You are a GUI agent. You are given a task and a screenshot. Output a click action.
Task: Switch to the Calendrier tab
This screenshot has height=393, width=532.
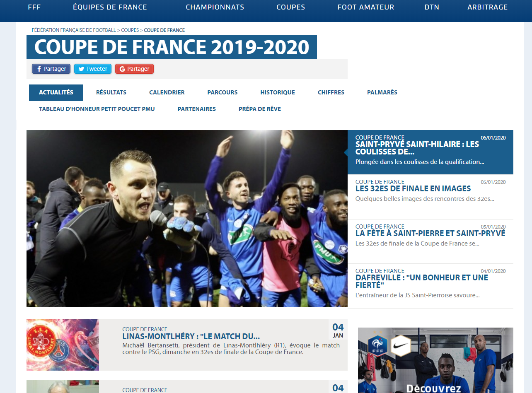(x=167, y=92)
